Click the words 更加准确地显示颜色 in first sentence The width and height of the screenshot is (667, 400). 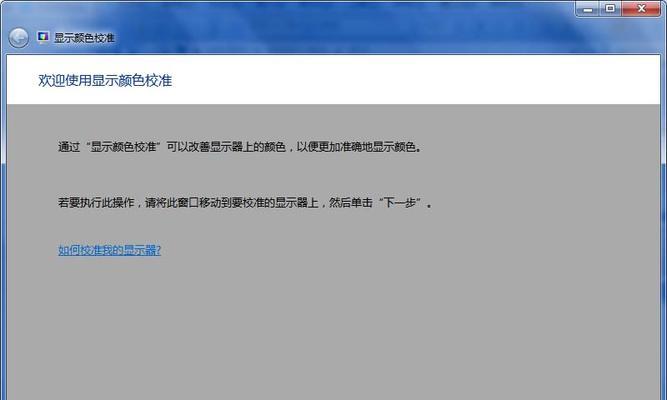point(367,147)
